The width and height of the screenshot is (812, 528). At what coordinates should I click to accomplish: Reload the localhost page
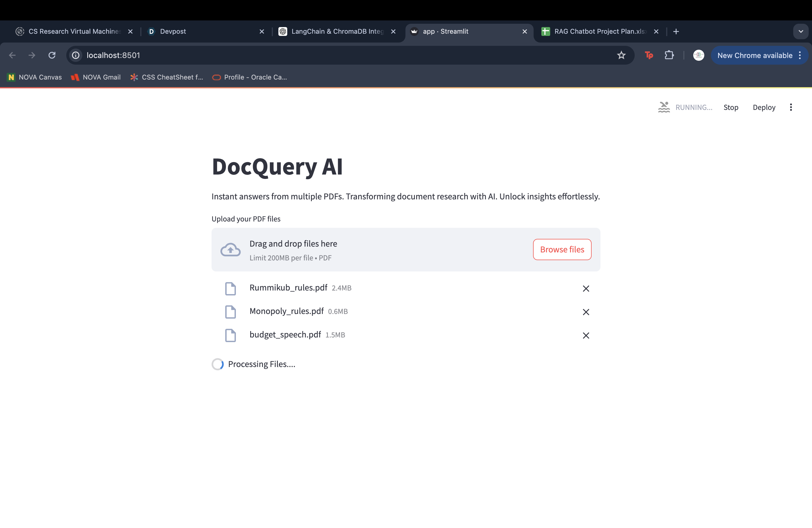point(52,55)
